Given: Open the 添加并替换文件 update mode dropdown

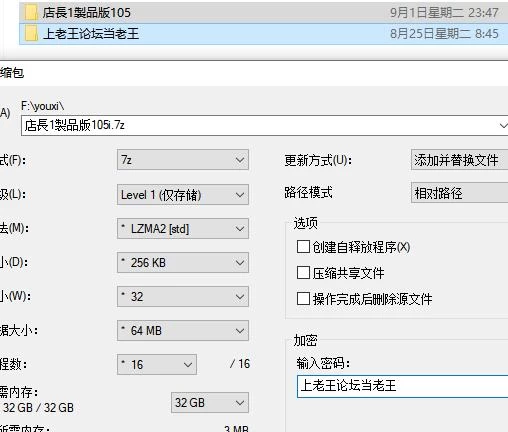Looking at the screenshot, I should point(460,160).
